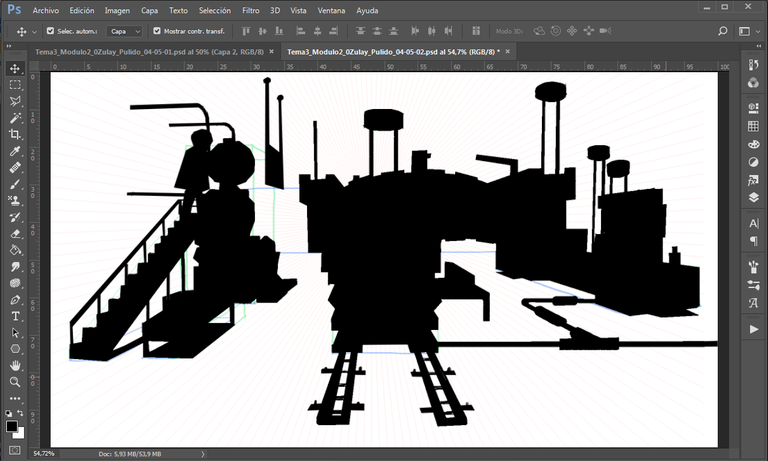The height and width of the screenshot is (461, 768).
Task: Open the Texto menu
Action: pos(178,10)
